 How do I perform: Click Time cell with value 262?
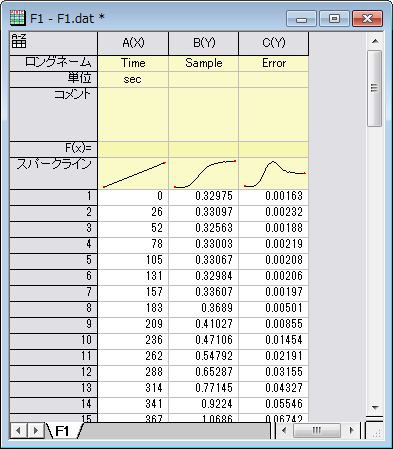133,357
